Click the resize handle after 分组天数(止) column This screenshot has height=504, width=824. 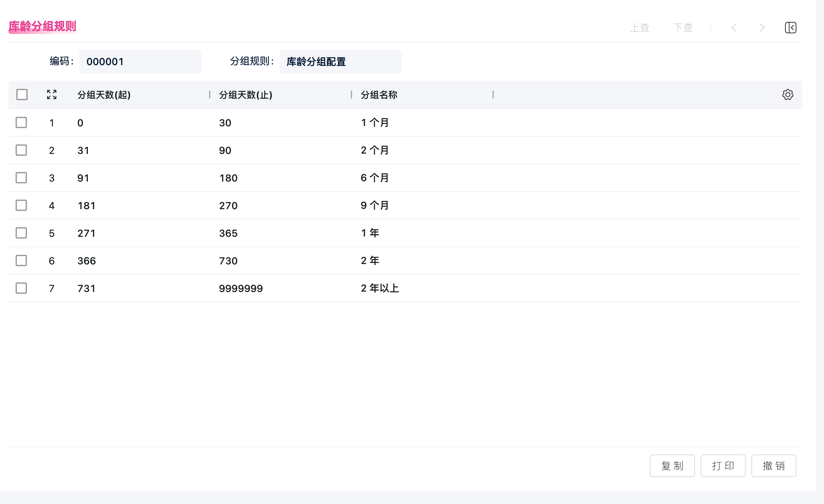coord(351,94)
